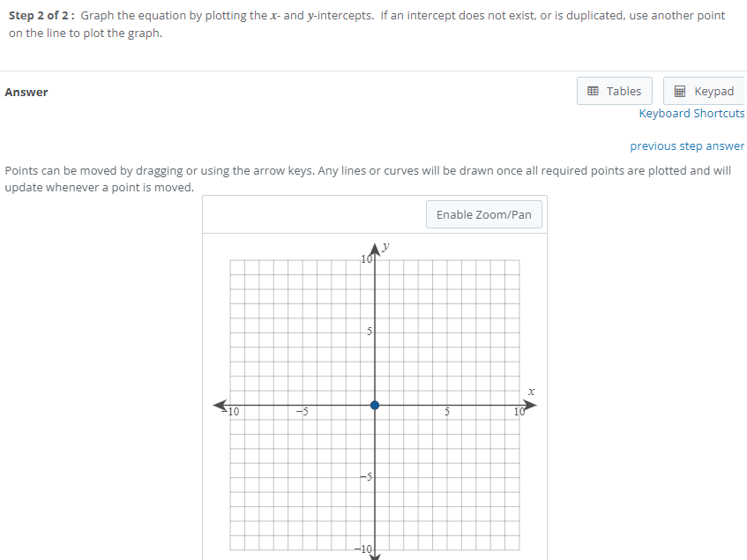The width and height of the screenshot is (747, 560).
Task: Open the Keyboard Shortcuts link
Action: pyautogui.click(x=691, y=114)
